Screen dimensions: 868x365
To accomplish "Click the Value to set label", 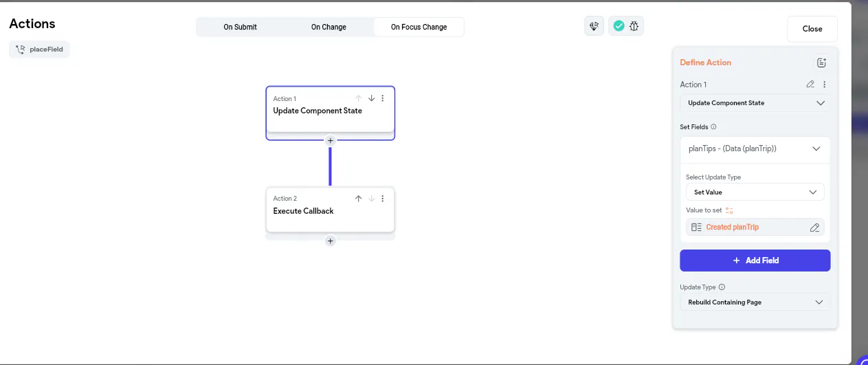I will click(x=704, y=210).
